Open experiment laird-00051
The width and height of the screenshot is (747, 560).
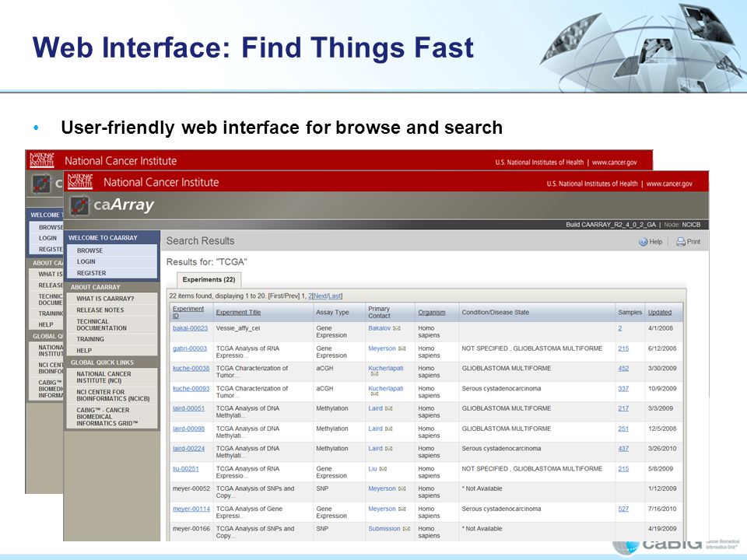(x=188, y=408)
